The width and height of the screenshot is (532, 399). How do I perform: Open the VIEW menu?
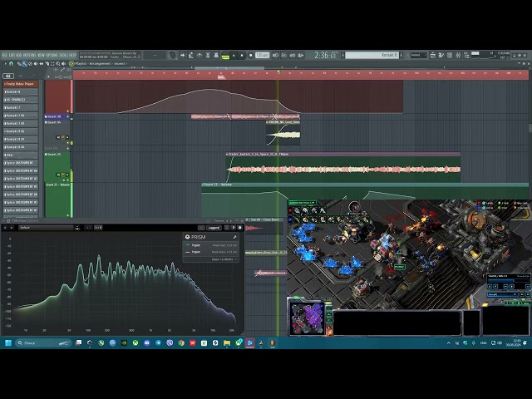coord(41,55)
